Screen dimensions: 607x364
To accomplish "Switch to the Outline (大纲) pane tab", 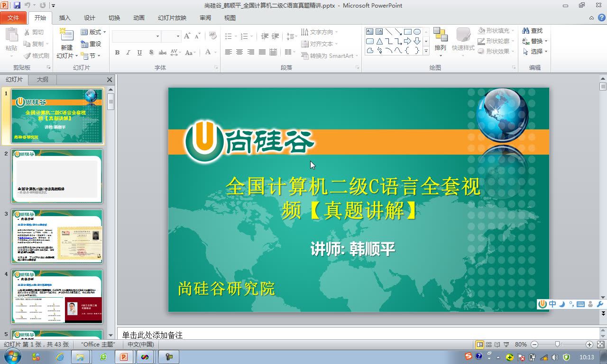I will [x=42, y=80].
